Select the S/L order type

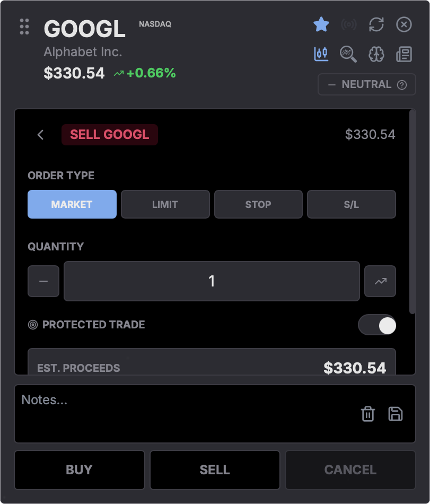click(352, 204)
